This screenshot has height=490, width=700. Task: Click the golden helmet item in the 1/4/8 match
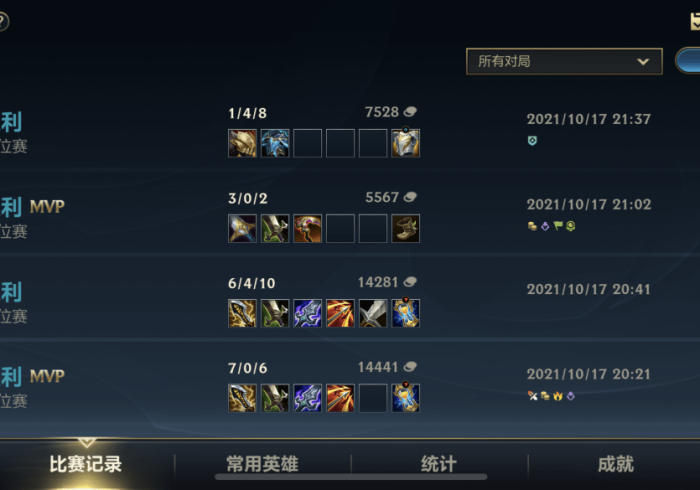(242, 143)
